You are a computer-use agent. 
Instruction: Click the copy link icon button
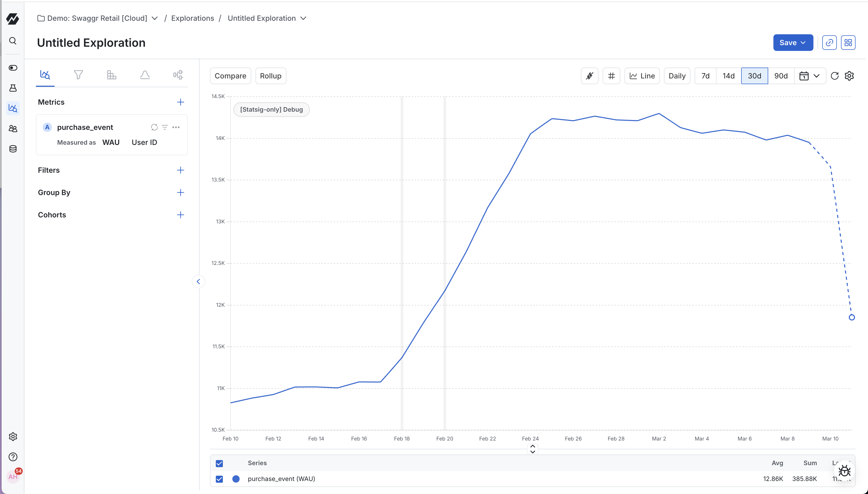tap(829, 43)
